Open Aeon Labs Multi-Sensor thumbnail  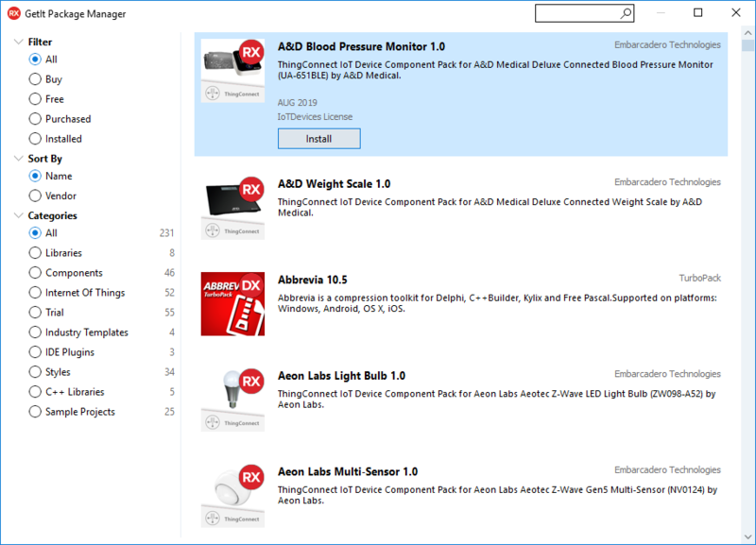pyautogui.click(x=232, y=496)
